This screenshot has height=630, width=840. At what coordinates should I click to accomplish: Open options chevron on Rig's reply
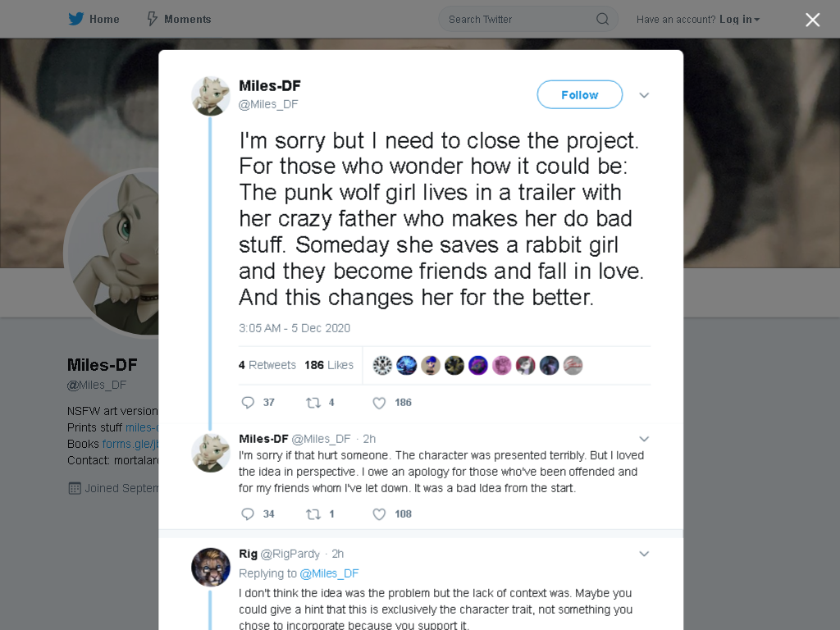point(644,554)
